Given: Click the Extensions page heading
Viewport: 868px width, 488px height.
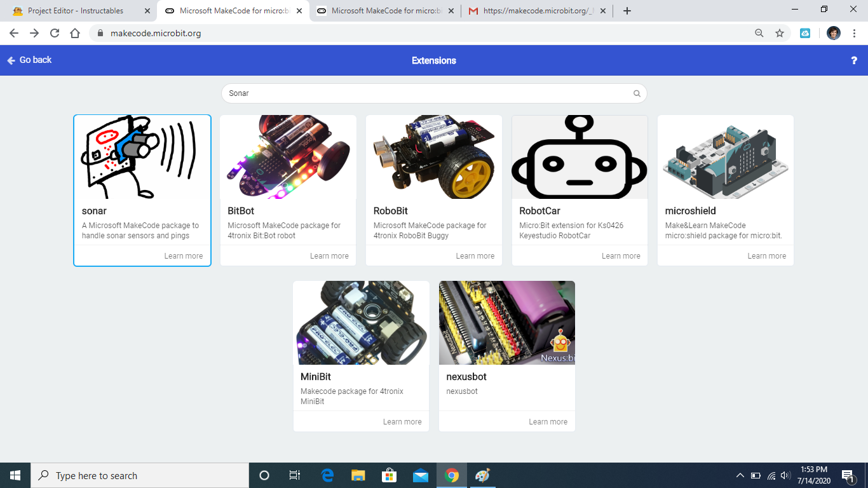Looking at the screenshot, I should [x=434, y=61].
